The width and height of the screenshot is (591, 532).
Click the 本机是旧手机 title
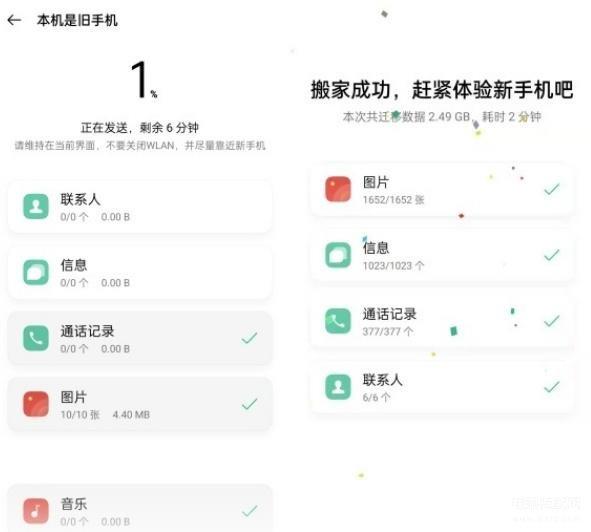click(77, 20)
